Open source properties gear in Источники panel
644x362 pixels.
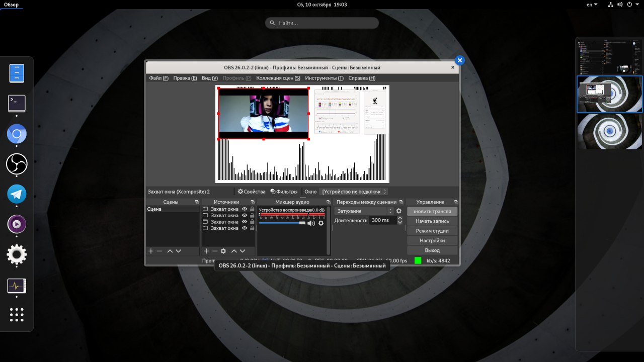click(x=223, y=251)
